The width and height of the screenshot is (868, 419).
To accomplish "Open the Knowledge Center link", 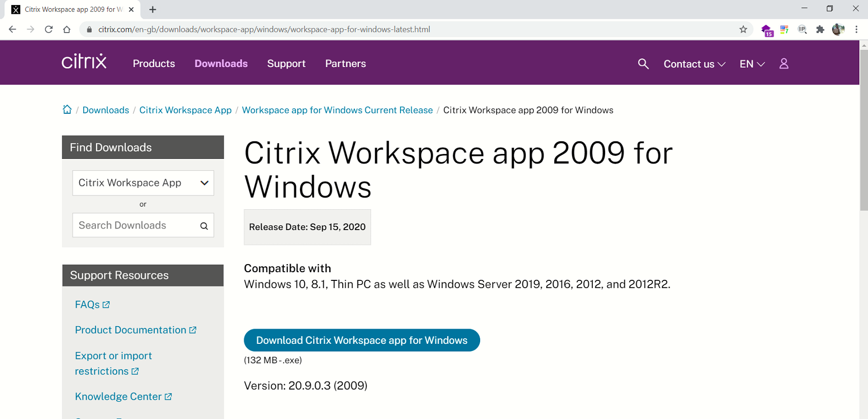I will [x=123, y=397].
